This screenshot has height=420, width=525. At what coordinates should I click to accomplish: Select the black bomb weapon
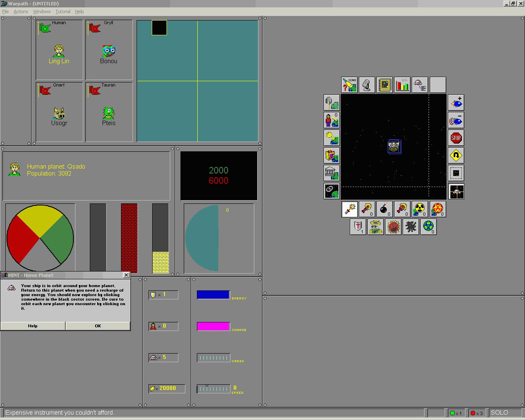pos(384,209)
